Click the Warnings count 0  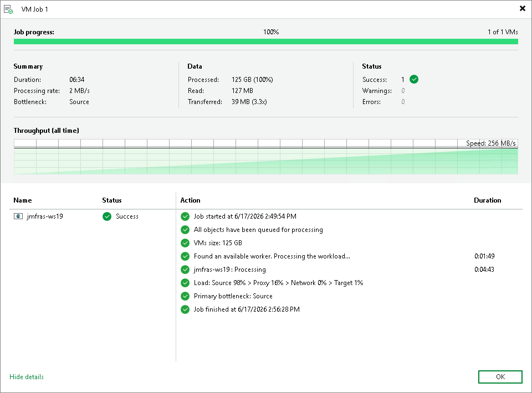403,91
